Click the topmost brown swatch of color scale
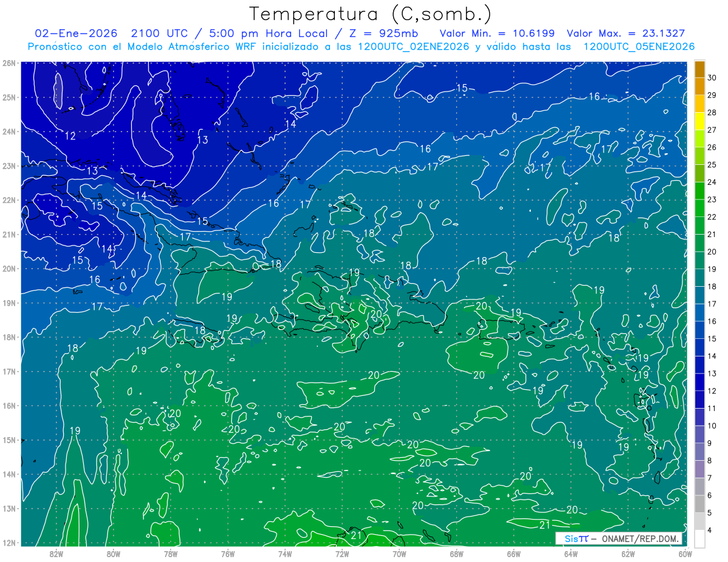The height and width of the screenshot is (562, 728). coord(699,69)
